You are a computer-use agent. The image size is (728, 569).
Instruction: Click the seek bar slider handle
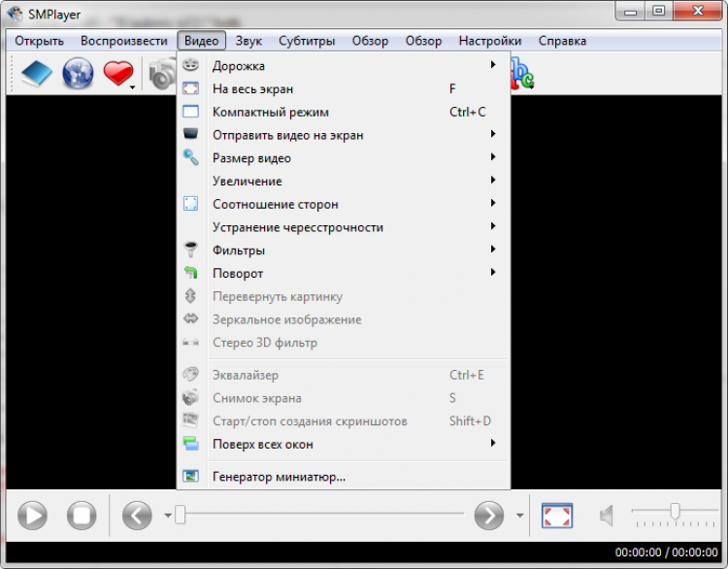pyautogui.click(x=181, y=515)
